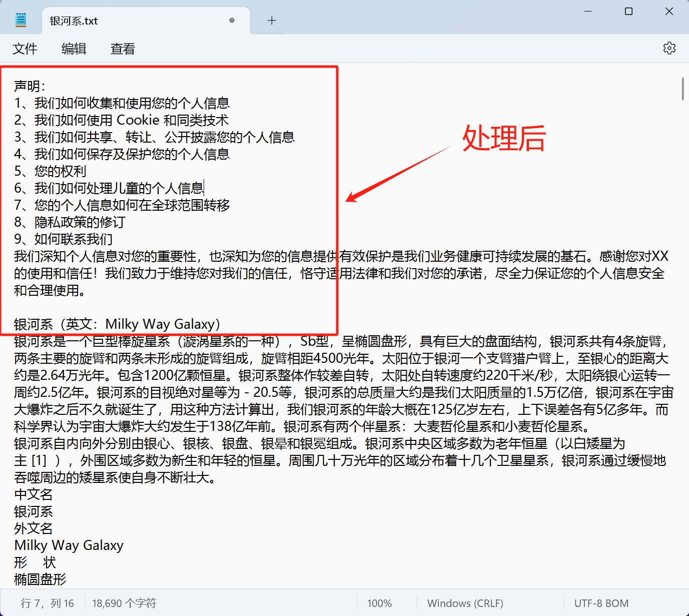Click the unsaved changes dot on the tab
Screen dimensions: 689x616
click(232, 20)
